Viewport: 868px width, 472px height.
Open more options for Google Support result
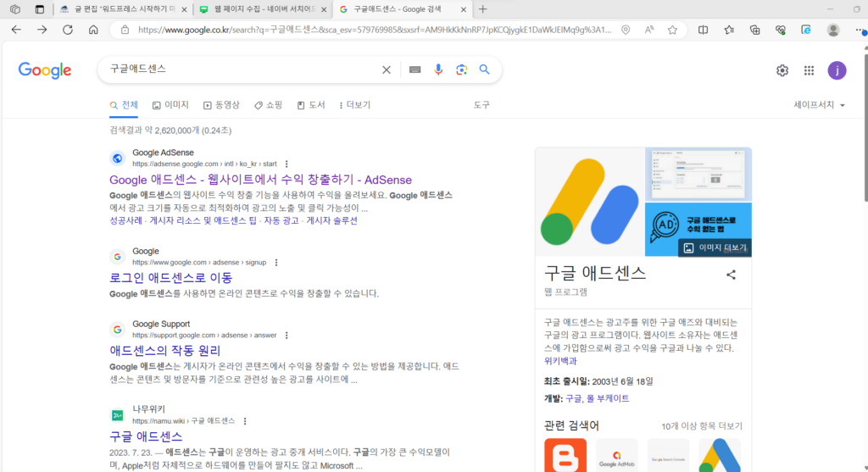pos(287,336)
